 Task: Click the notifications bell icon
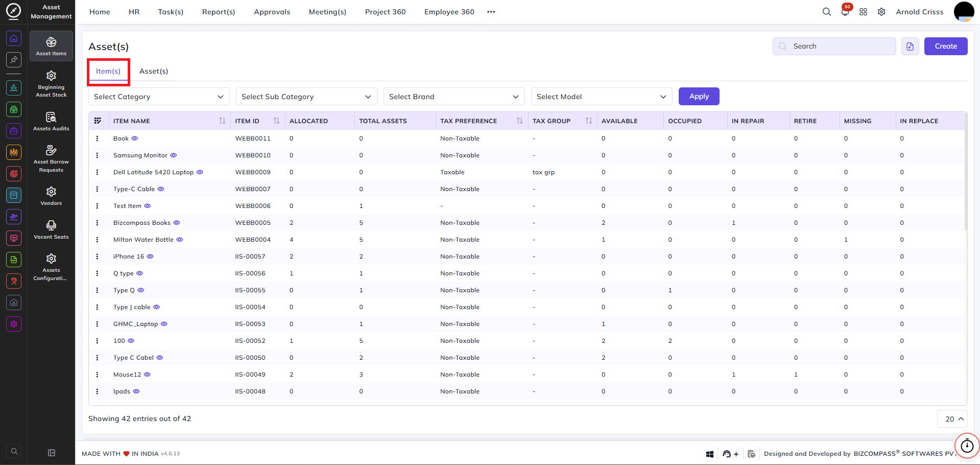845,12
